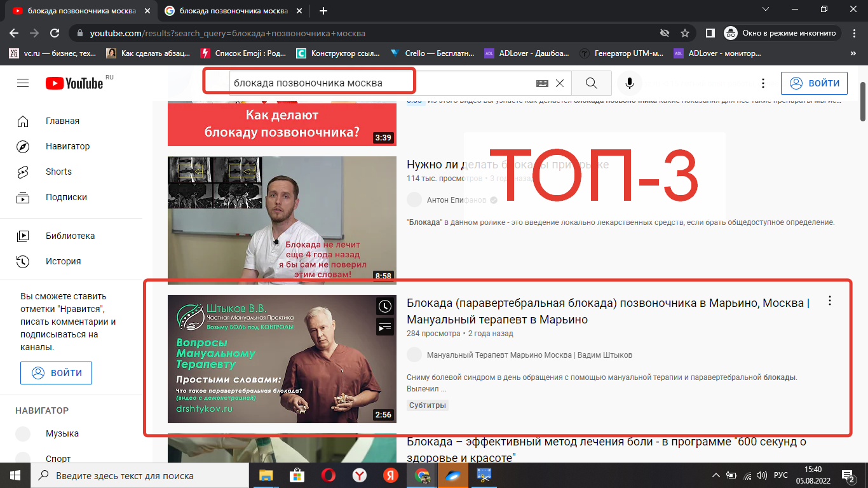This screenshot has height=488, width=868.
Task: Open the YouTube hamburger guide menu
Action: [23, 83]
